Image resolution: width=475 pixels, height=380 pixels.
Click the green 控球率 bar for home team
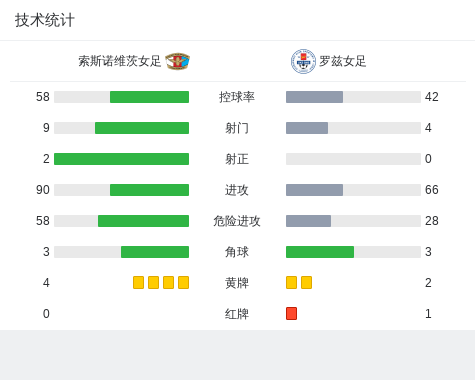point(149,97)
